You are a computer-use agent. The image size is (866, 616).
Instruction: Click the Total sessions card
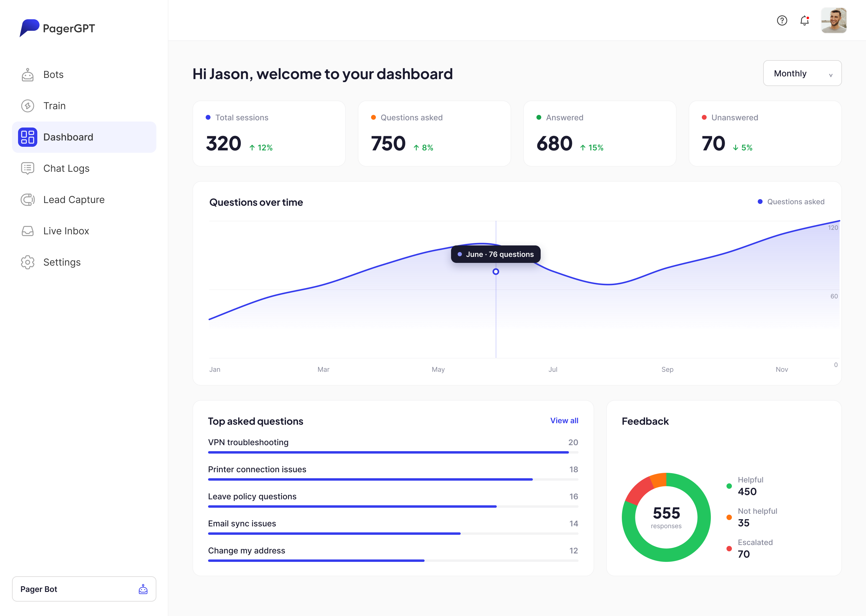pos(269,134)
